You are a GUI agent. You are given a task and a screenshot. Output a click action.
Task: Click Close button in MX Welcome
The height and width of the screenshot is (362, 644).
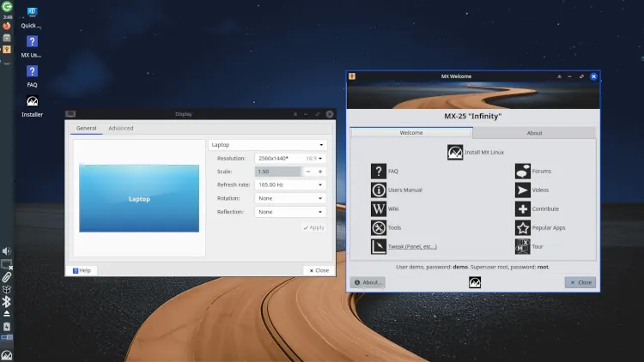pyautogui.click(x=580, y=282)
